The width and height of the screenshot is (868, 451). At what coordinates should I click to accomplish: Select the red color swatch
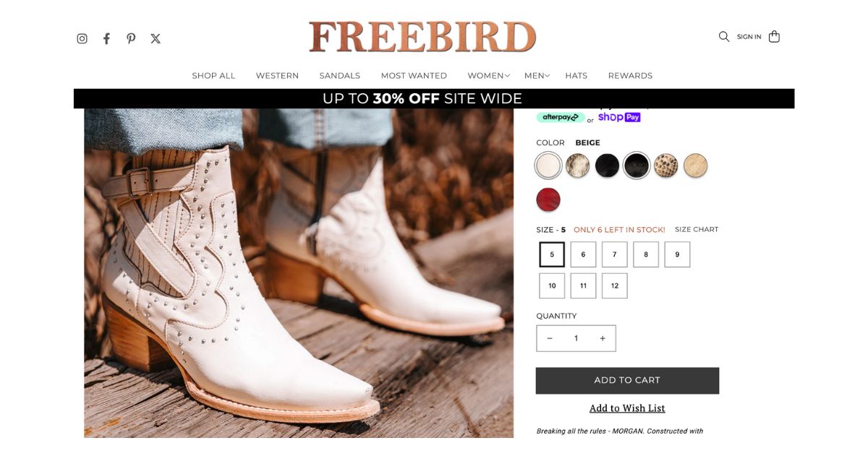pos(548,199)
